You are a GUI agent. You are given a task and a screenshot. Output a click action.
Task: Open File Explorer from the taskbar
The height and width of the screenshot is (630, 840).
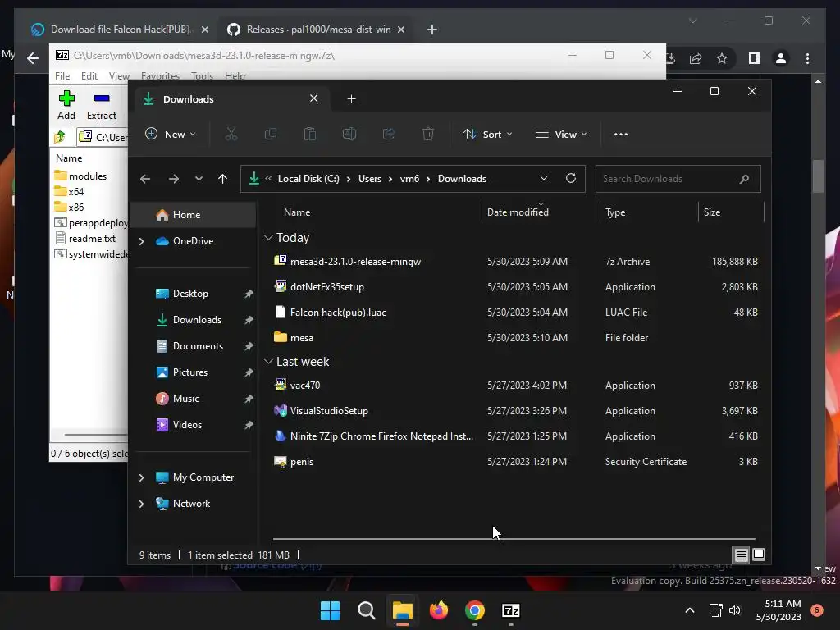pos(402,610)
